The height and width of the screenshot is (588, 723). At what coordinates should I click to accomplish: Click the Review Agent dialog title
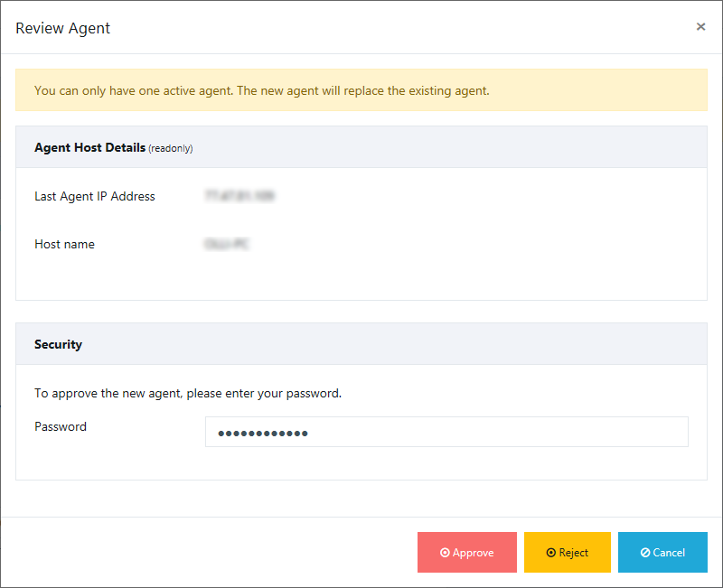(63, 28)
